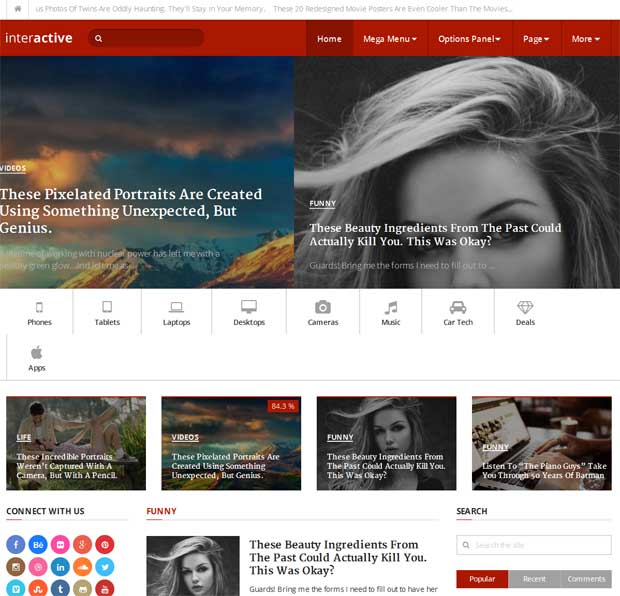This screenshot has height=596, width=620.
Task: Click the LinkedIn social icon
Action: (61, 567)
